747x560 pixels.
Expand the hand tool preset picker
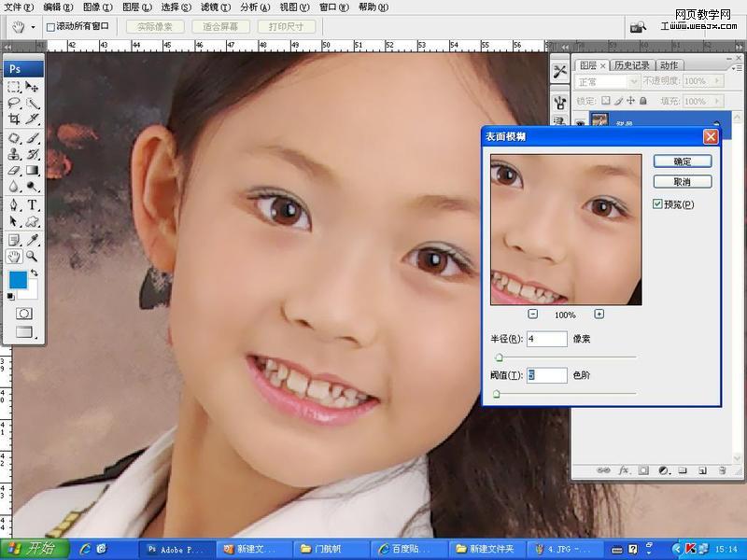pos(34,27)
